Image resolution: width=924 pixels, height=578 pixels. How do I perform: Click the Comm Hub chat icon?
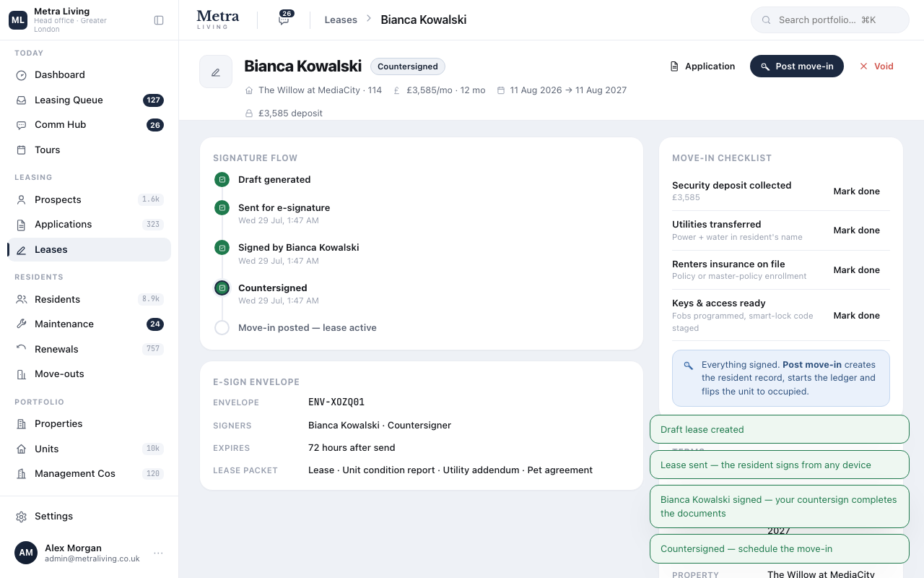click(x=22, y=125)
